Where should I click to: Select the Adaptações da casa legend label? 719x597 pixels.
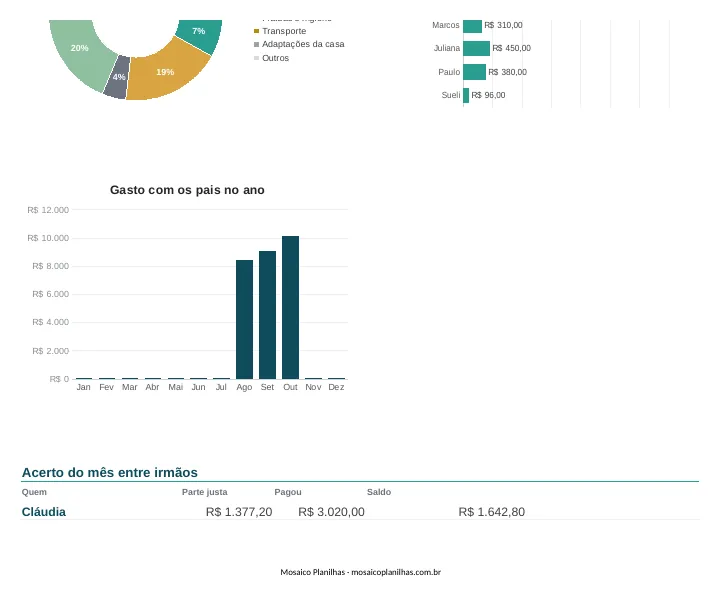pyautogui.click(x=303, y=44)
